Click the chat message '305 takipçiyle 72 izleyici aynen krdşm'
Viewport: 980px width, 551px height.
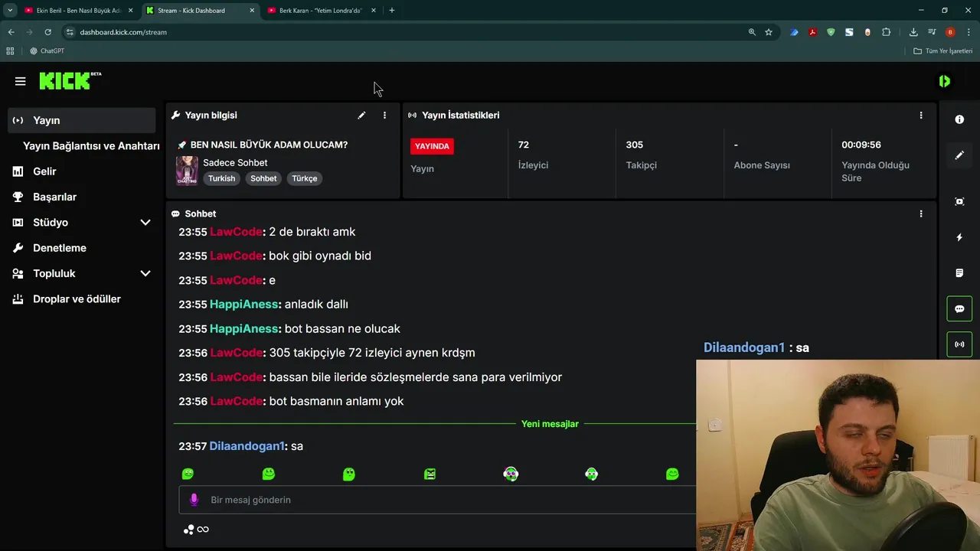(x=372, y=353)
